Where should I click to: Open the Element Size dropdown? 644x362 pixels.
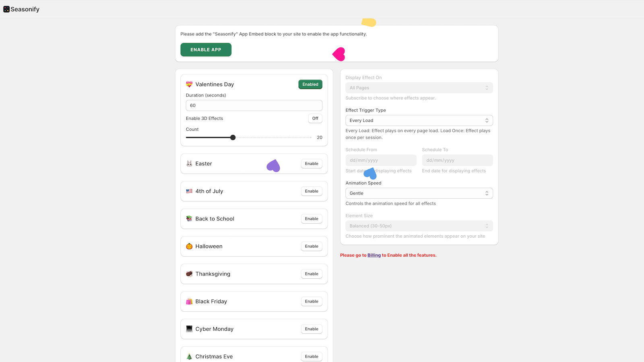coord(419,226)
